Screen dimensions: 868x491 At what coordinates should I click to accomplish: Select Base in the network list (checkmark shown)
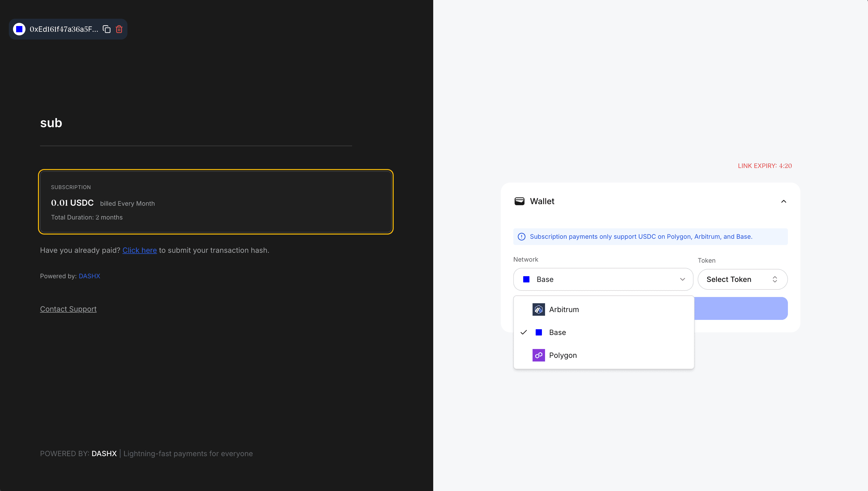coord(558,332)
